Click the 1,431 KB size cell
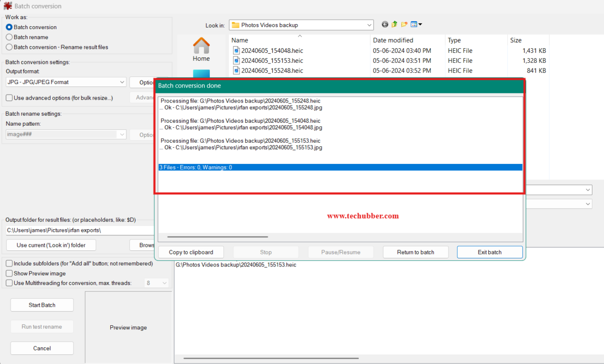 click(534, 50)
